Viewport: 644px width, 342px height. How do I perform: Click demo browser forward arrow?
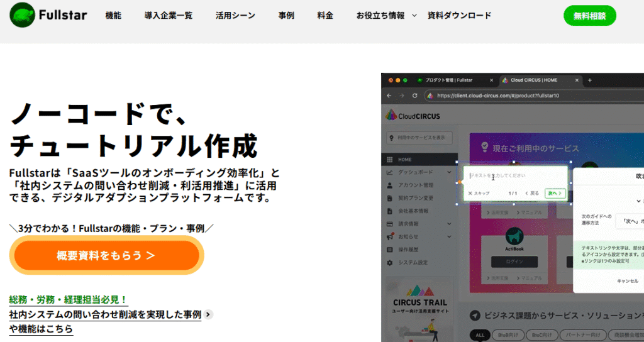click(402, 96)
